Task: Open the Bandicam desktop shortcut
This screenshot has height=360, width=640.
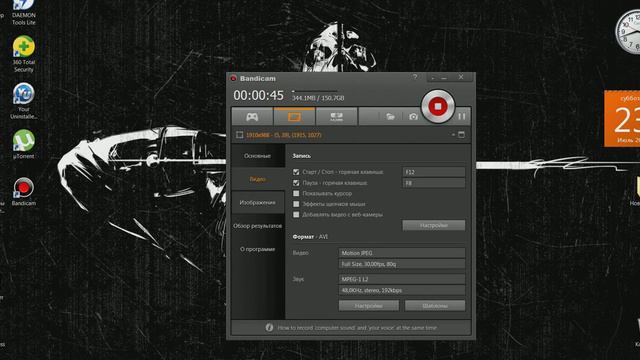Action: point(23,191)
